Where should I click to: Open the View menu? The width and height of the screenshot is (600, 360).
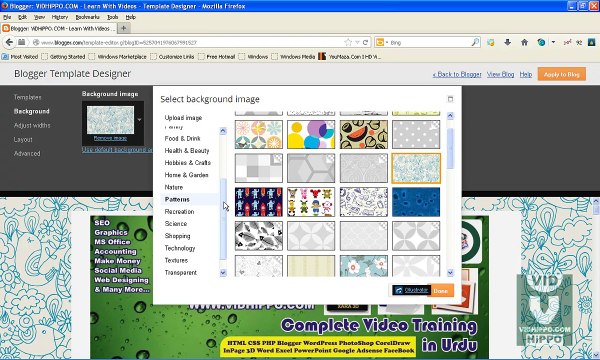39,17
